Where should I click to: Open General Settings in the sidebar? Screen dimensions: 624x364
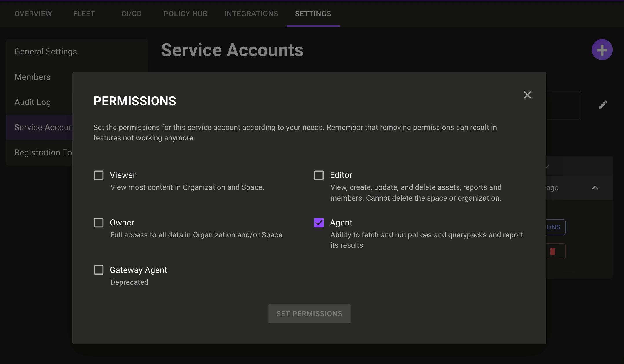[45, 51]
